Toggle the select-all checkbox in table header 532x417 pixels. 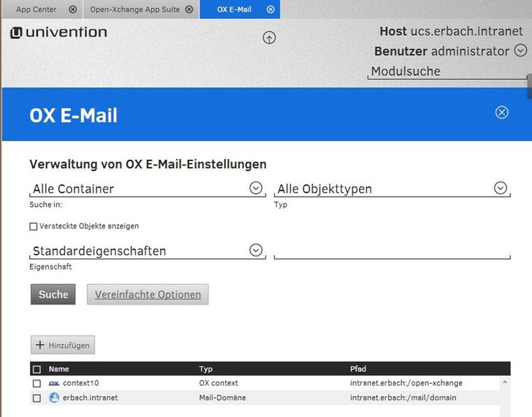point(37,369)
